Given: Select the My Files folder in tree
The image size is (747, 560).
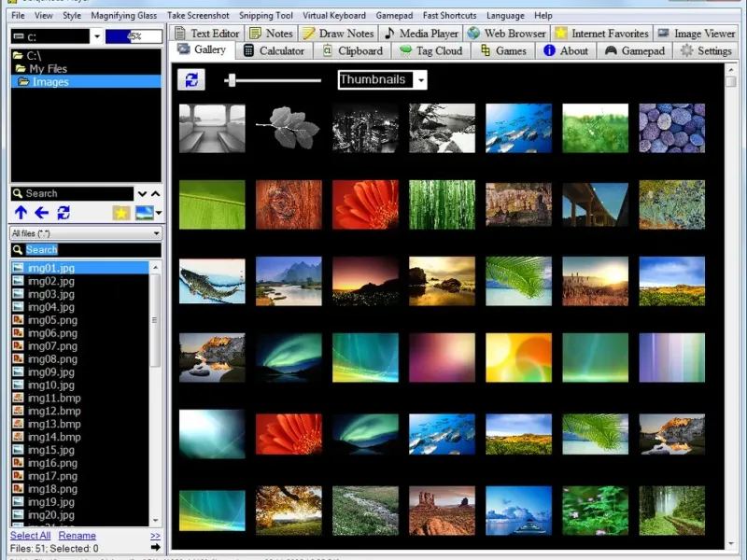Looking at the screenshot, I should pyautogui.click(x=49, y=69).
